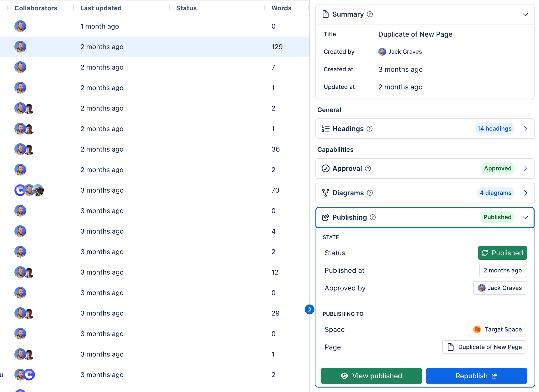The image size is (539, 392).
Task: Click Jack Graves avatar next to Created by
Action: [x=382, y=52]
